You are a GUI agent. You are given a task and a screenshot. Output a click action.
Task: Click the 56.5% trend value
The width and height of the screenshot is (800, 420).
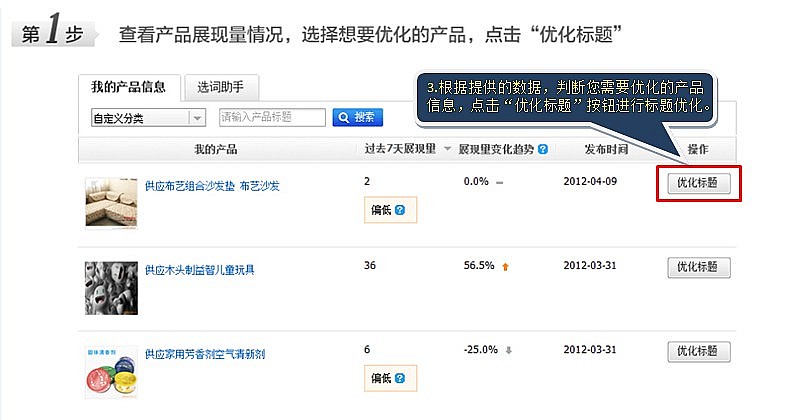pyautogui.click(x=479, y=265)
